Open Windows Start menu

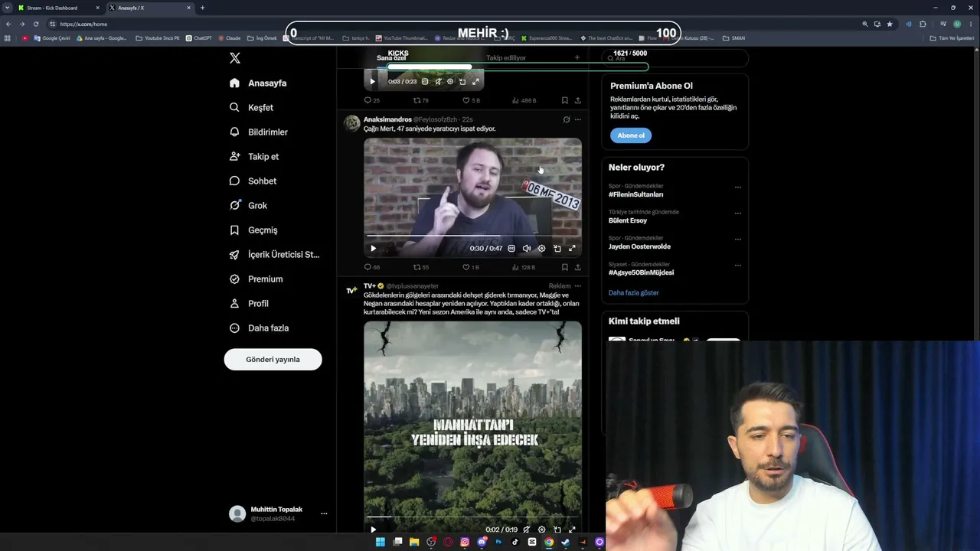click(x=381, y=542)
